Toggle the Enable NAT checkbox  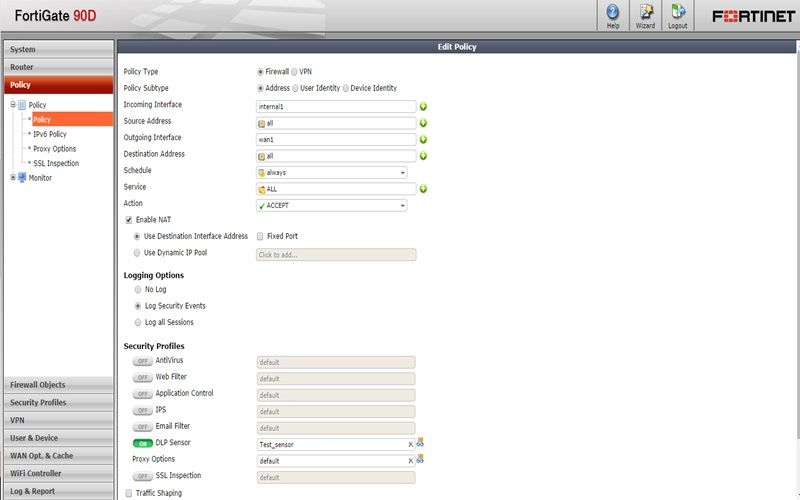tap(129, 220)
